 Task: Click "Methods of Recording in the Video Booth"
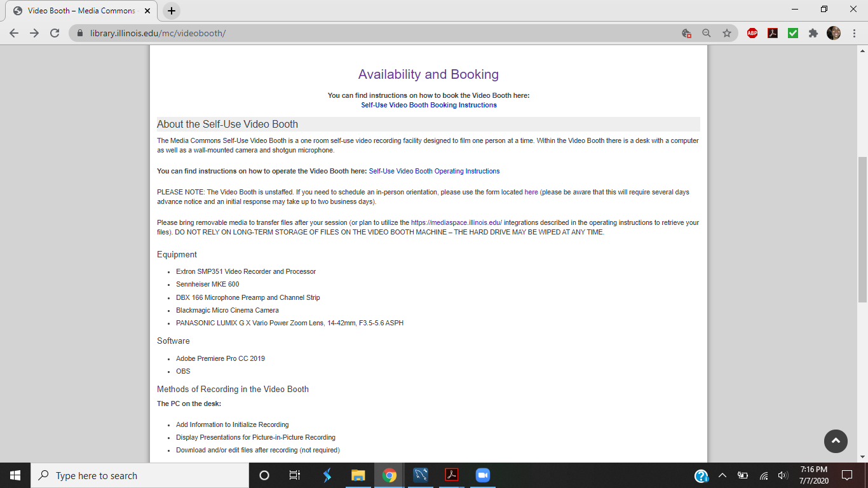(x=233, y=389)
